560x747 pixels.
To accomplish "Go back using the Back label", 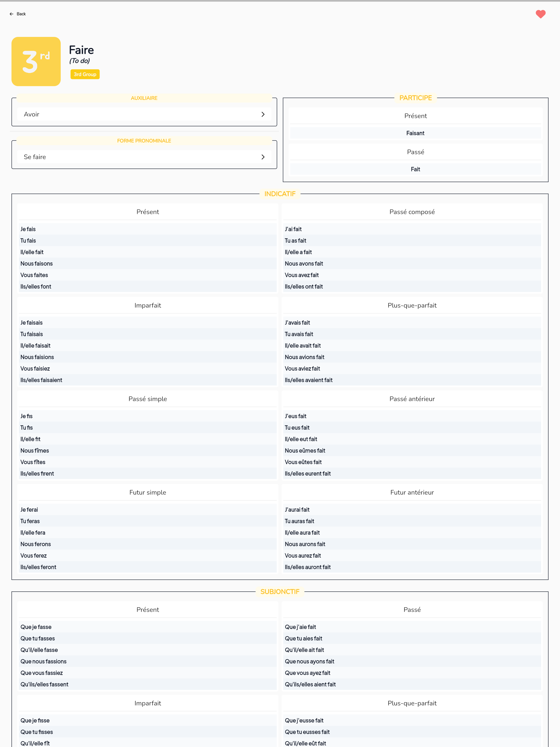I will coord(21,14).
